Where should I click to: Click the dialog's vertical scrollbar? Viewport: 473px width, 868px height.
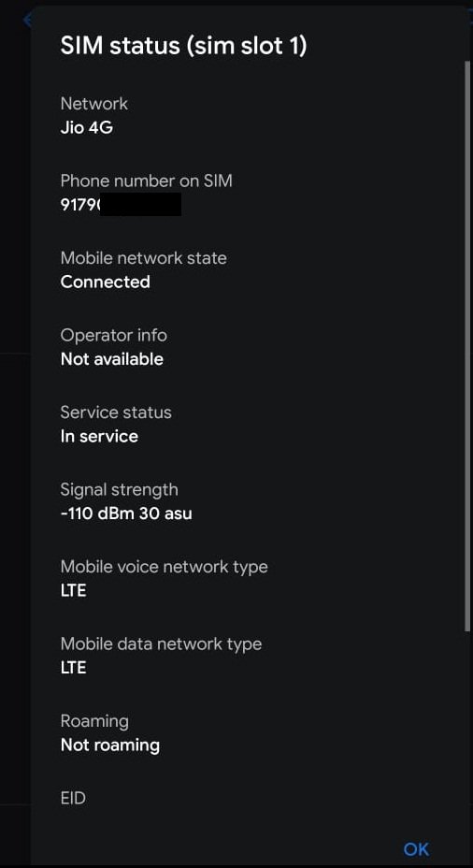[467, 346]
